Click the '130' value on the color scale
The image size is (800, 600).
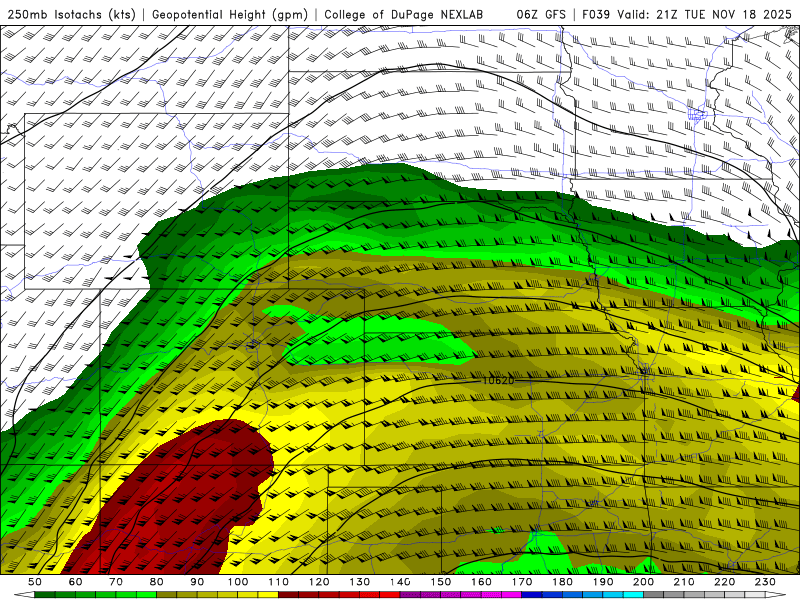(x=360, y=582)
